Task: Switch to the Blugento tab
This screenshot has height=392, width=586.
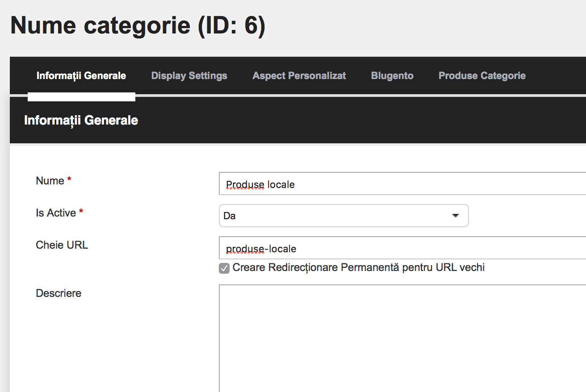Action: pyautogui.click(x=392, y=76)
